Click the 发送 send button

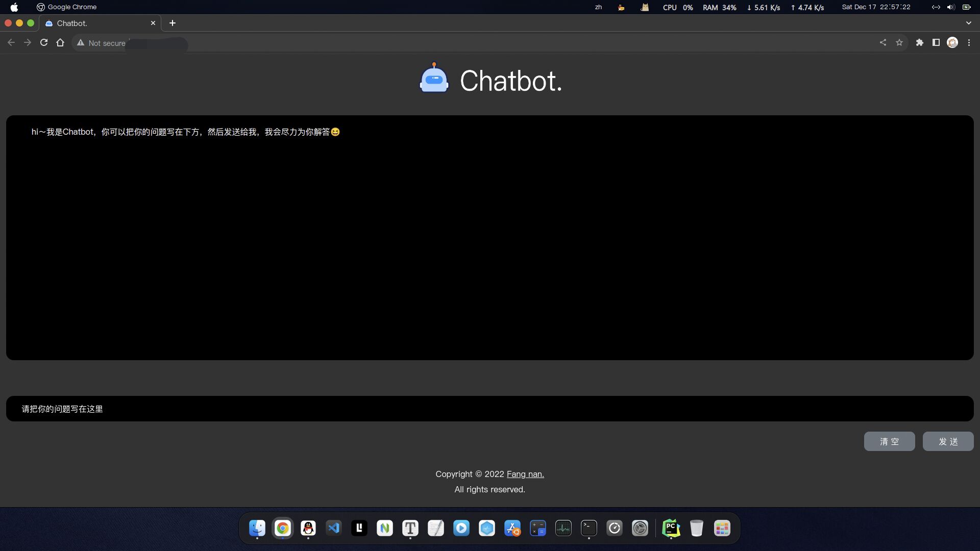click(948, 441)
